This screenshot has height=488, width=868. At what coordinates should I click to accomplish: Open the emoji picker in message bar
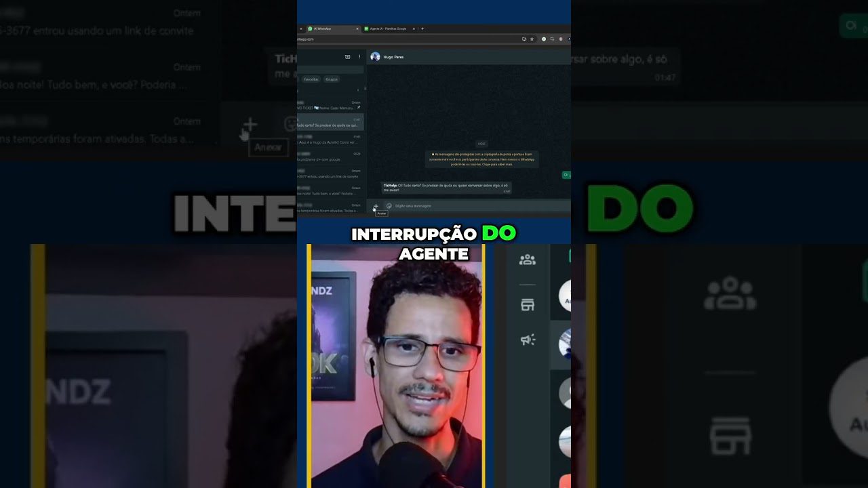click(389, 205)
